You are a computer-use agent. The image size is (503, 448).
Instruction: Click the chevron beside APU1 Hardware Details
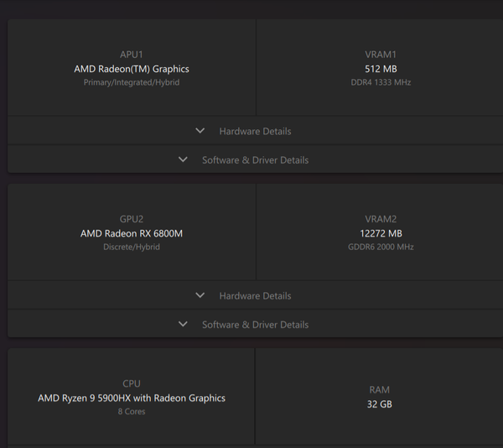[200, 131]
